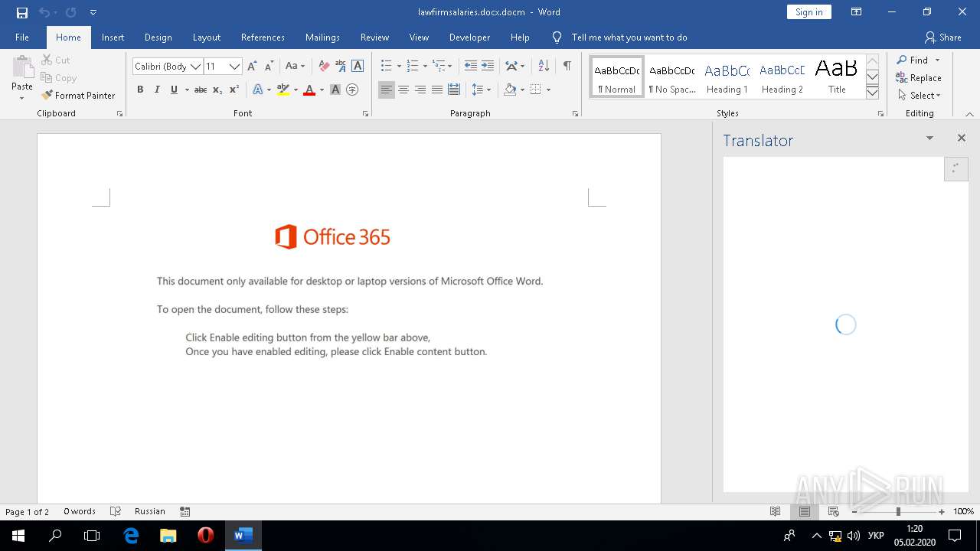Apply the red font color
The height and width of the screenshot is (551, 980).
pyautogui.click(x=309, y=90)
